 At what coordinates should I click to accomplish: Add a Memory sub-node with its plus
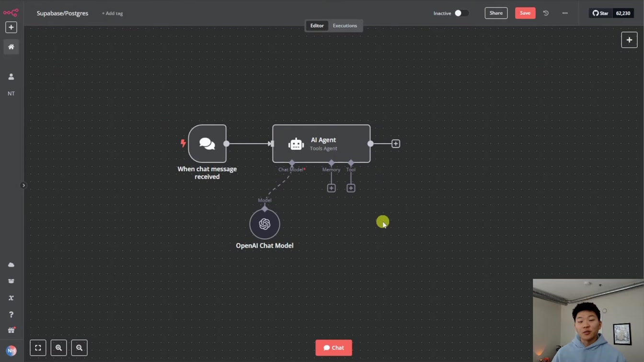point(331,188)
